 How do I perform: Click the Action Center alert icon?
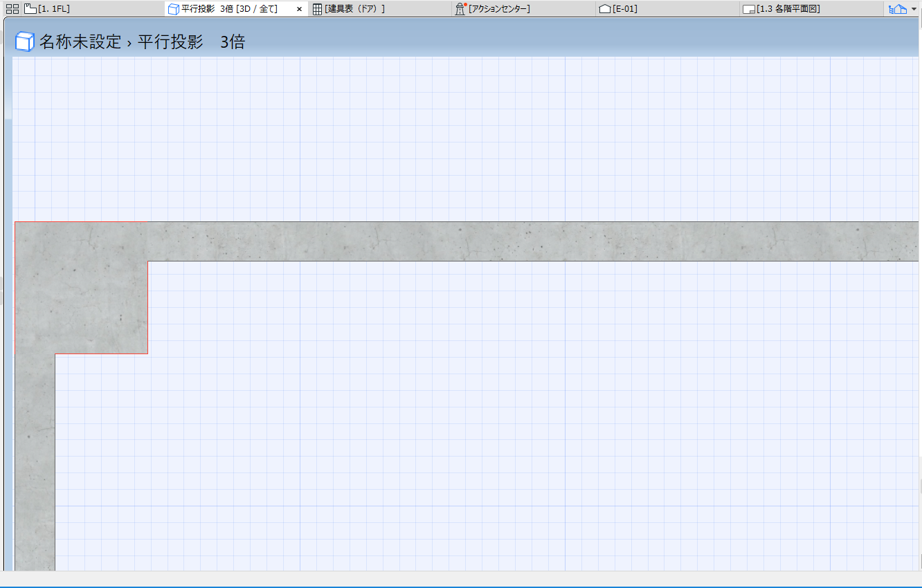(460, 9)
